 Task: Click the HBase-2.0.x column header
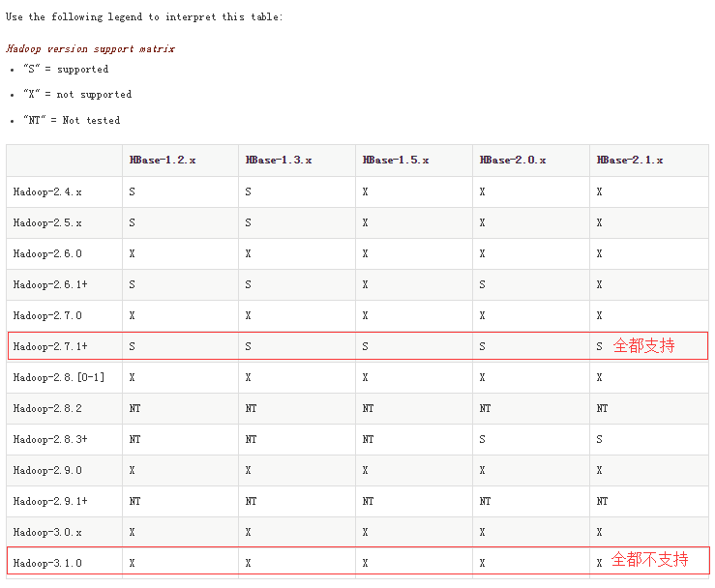point(513,161)
